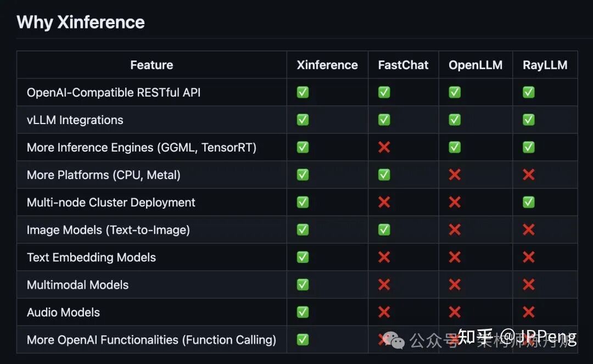Screen dimensions: 593x364
Task: Click RayLLM checkmark for Multi-node Cluster Deployment
Action: point(528,202)
